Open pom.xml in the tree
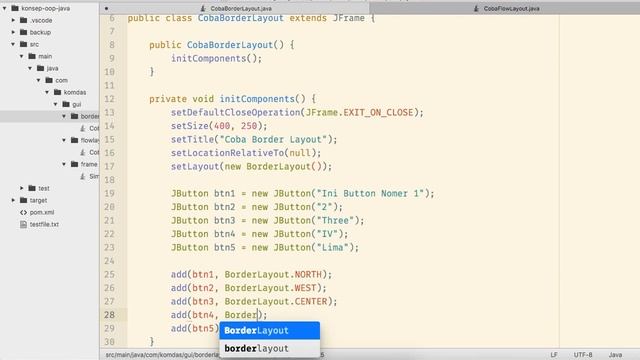Viewport: 640px width, 360px height. tap(42, 212)
